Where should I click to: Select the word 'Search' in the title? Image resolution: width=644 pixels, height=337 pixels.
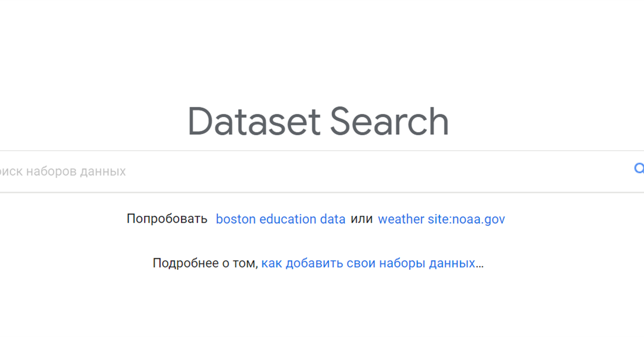tap(389, 122)
